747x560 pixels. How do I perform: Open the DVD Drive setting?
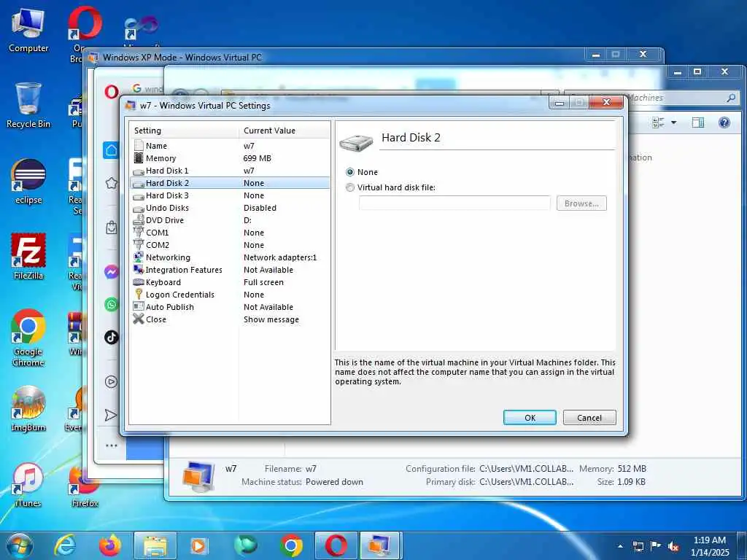coord(230,220)
